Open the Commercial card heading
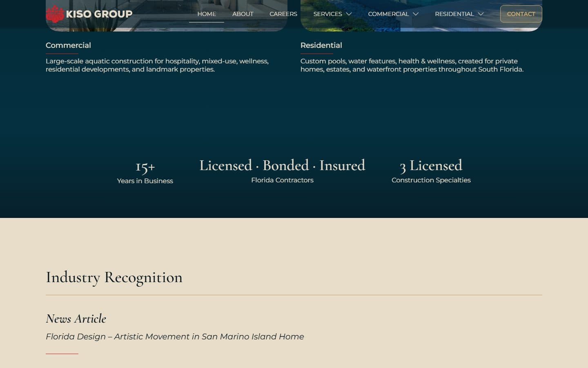The width and height of the screenshot is (588, 368). coord(68,45)
